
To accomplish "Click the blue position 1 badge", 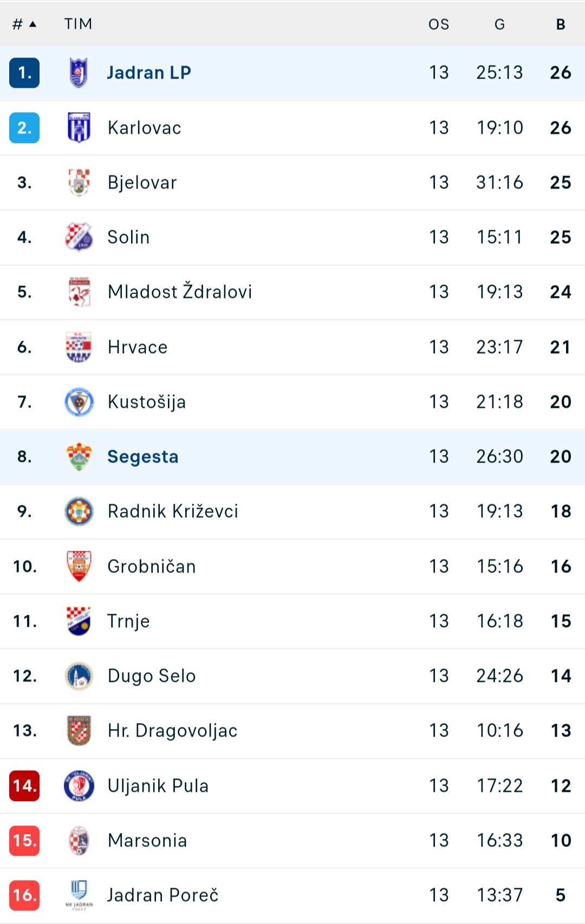I will [x=24, y=73].
